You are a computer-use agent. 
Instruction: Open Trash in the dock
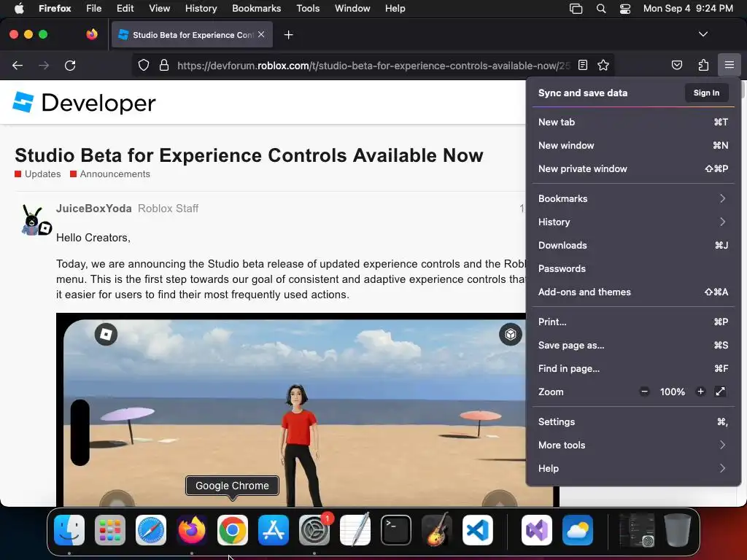pyautogui.click(x=678, y=530)
